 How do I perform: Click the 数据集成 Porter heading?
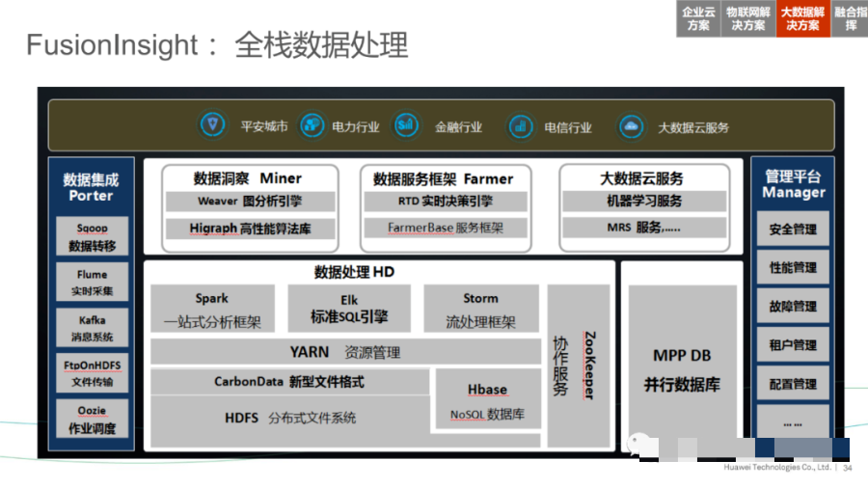tap(91, 187)
